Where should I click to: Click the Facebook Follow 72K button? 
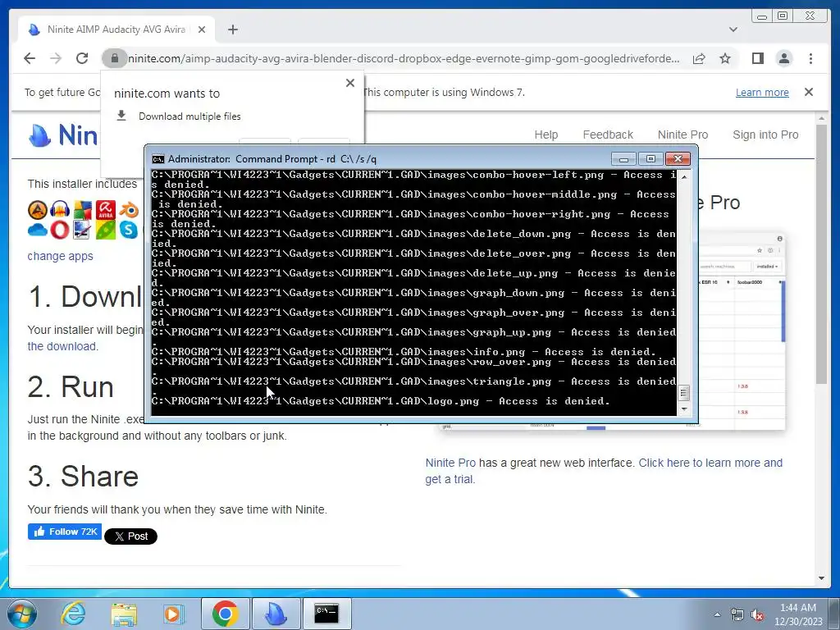65,532
